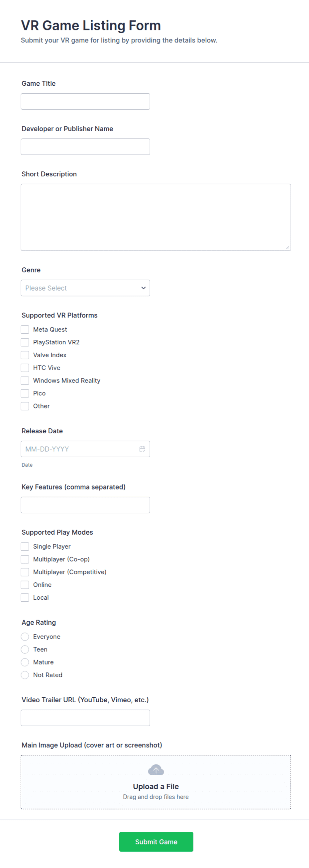Open the Genre dropdown
Screen dimensions: 309x868
click(85, 288)
